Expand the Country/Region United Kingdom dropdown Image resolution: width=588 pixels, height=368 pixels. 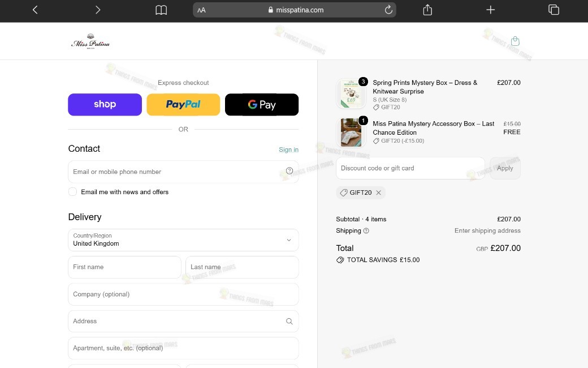coord(183,240)
